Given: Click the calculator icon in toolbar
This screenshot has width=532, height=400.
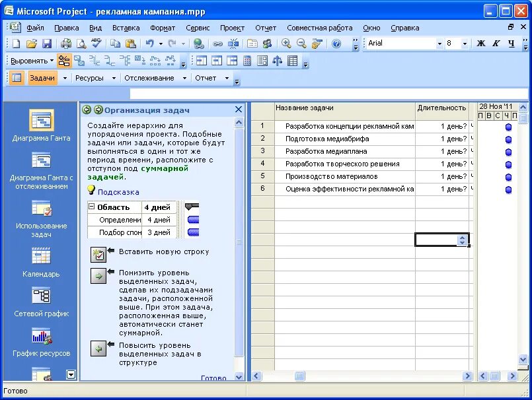Looking at the screenshot, I should point(247,61).
